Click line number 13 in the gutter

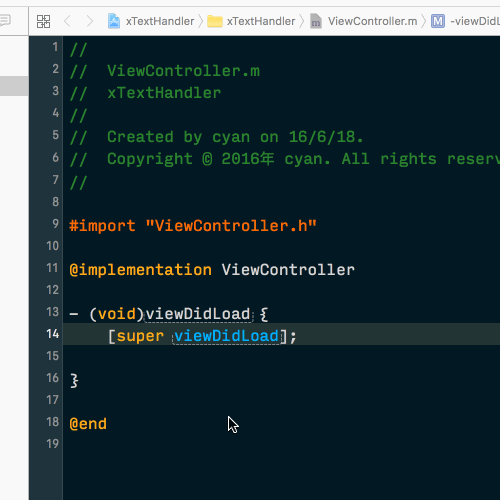pos(53,312)
